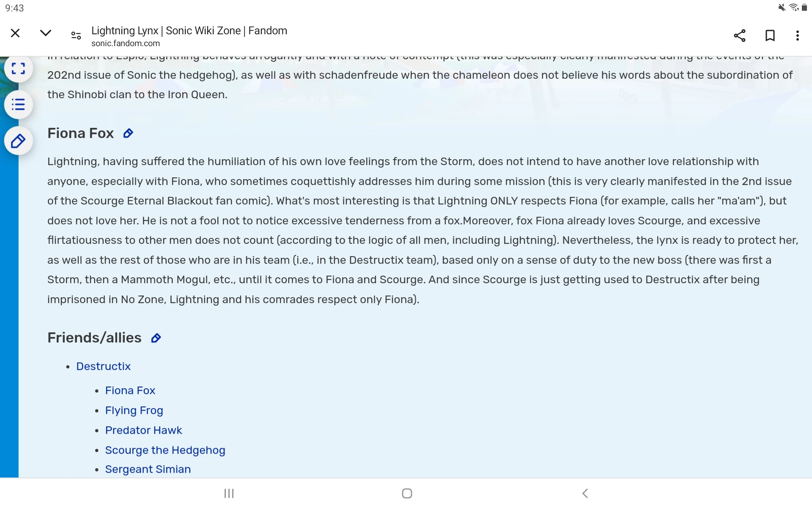Open the Scourge the Hedgehog page

pyautogui.click(x=165, y=450)
